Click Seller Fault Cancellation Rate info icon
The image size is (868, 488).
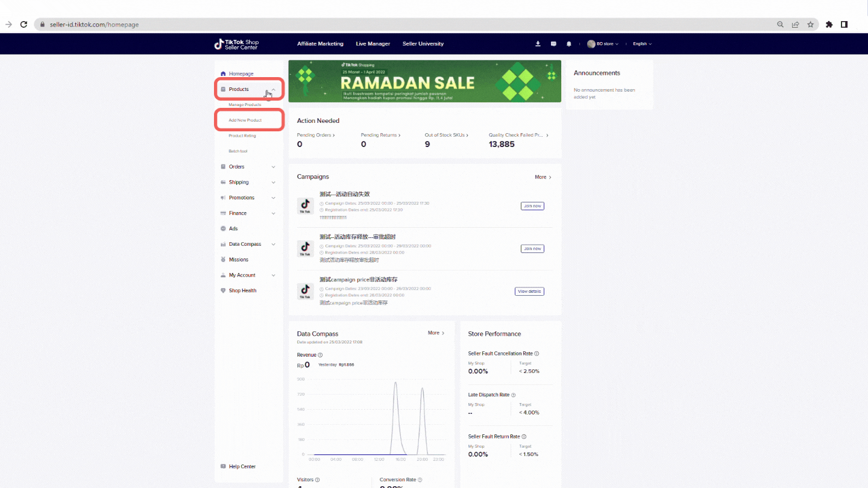tap(537, 354)
